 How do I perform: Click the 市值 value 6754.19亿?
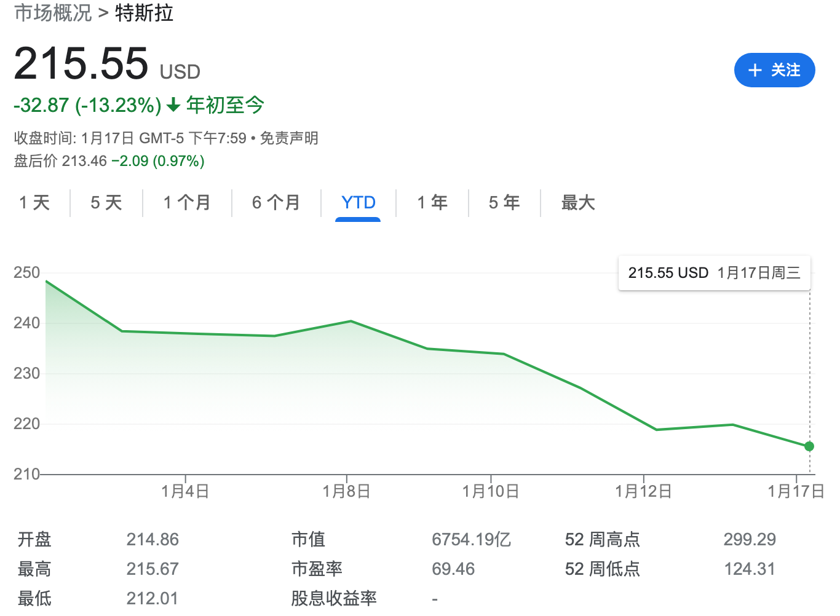[471, 539]
